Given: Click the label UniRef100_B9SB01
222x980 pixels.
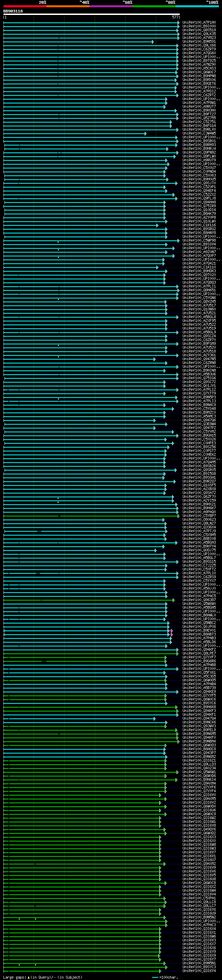Looking at the screenshot, I should (x=199, y=141).
